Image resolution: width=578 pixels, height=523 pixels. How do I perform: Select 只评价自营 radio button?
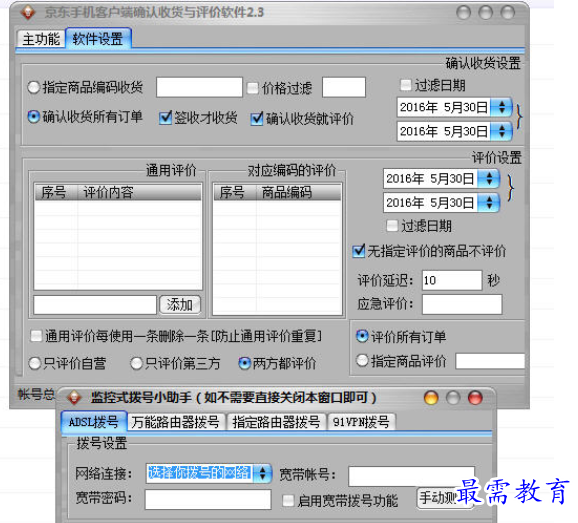pyautogui.click(x=67, y=363)
